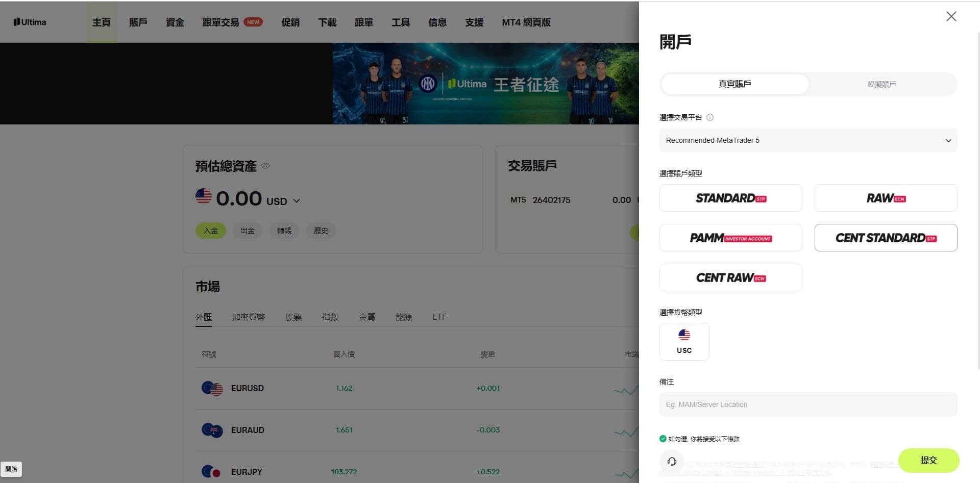980x483 pixels.
Task: Click the US flag beside 0.00 USD
Action: (204, 196)
